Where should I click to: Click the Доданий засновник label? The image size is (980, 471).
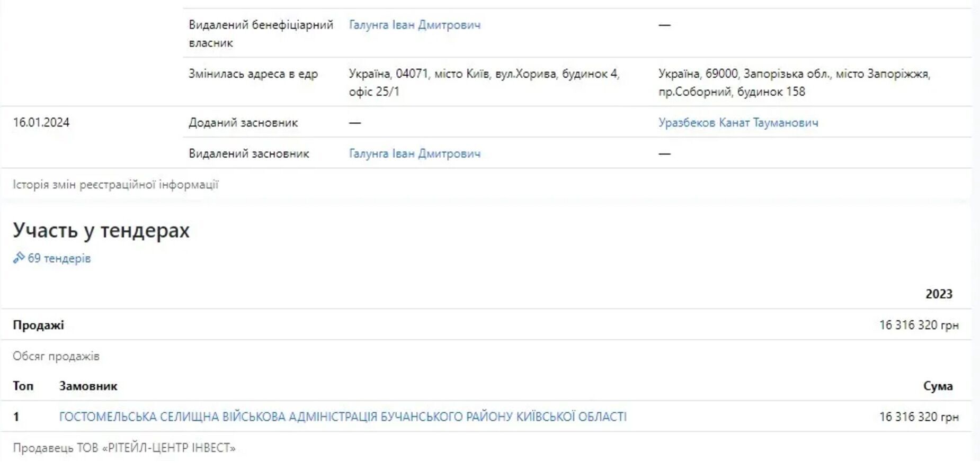pos(243,123)
